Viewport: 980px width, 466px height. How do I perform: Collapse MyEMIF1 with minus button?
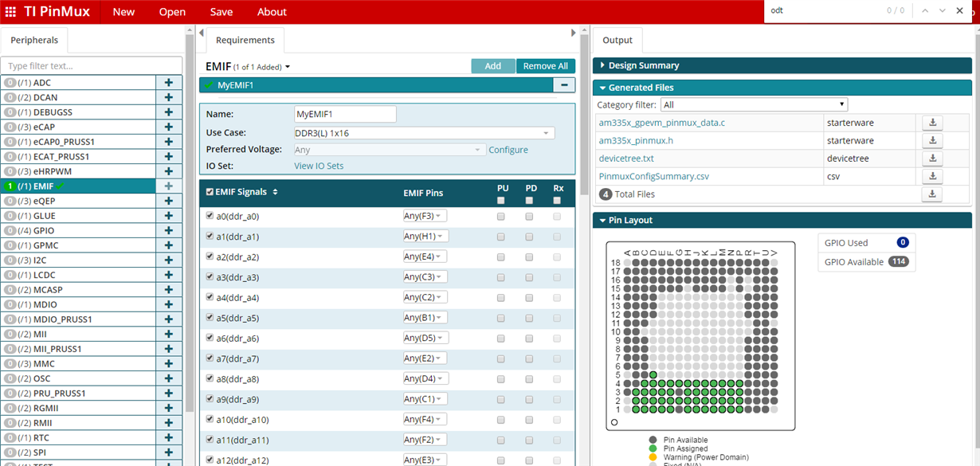coord(564,85)
